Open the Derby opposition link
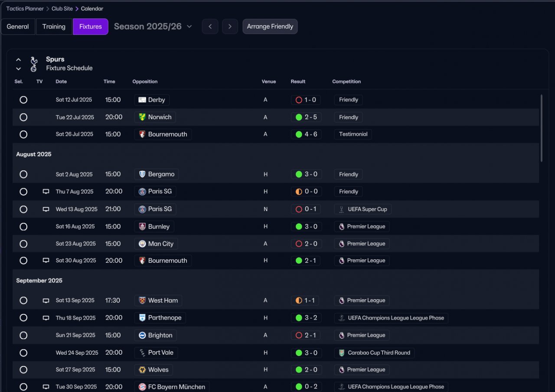Viewport: 555px width, 392px height. (152, 100)
